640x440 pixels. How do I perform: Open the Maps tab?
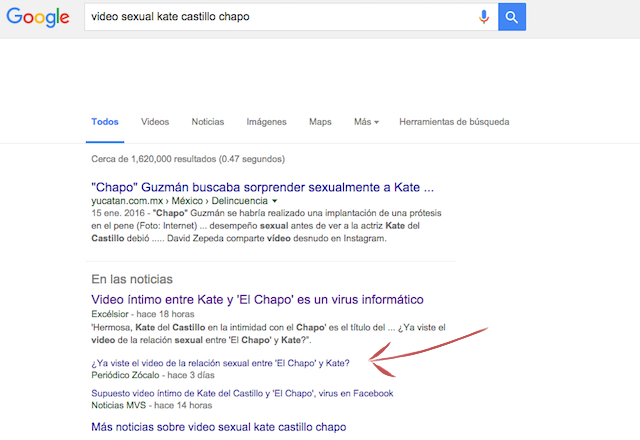(x=320, y=122)
